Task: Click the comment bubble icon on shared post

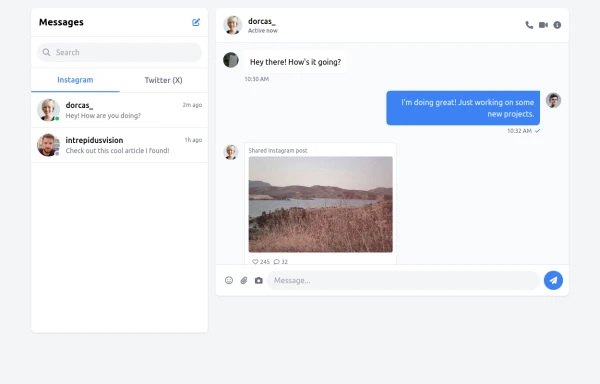Action: pyautogui.click(x=277, y=262)
